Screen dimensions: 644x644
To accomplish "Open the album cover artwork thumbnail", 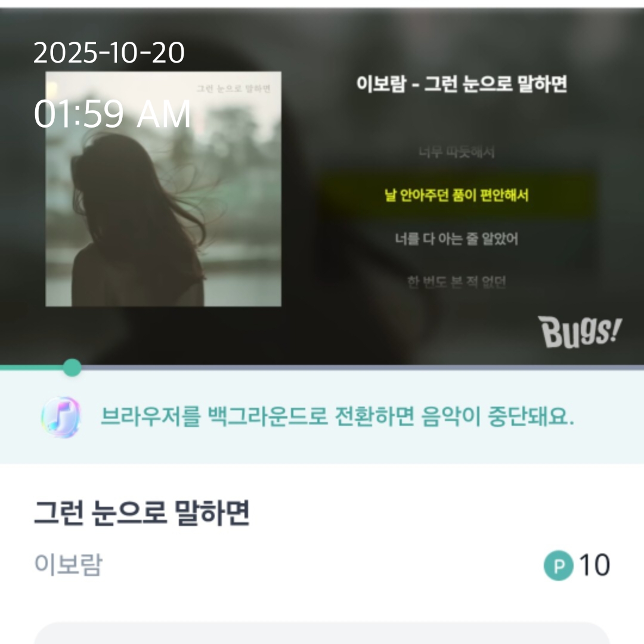I will click(x=163, y=189).
